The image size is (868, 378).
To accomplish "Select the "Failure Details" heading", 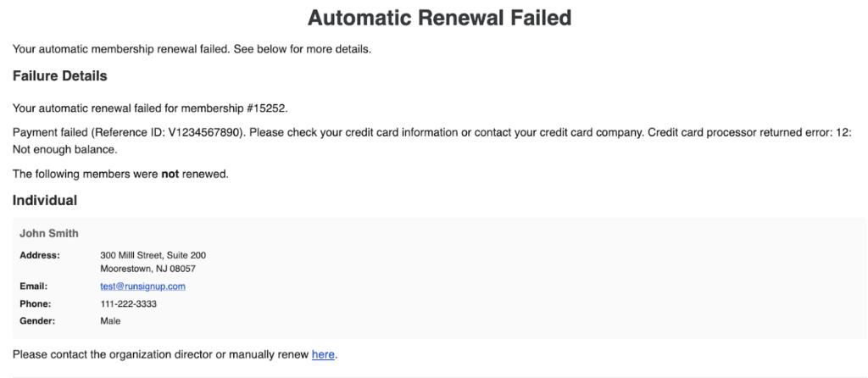I will coord(60,76).
